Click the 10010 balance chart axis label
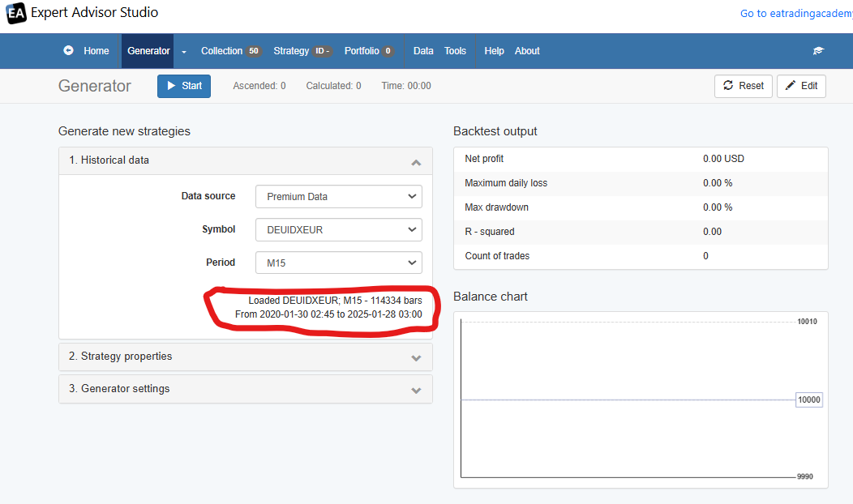Viewport: 853px width, 504px height. tap(808, 322)
